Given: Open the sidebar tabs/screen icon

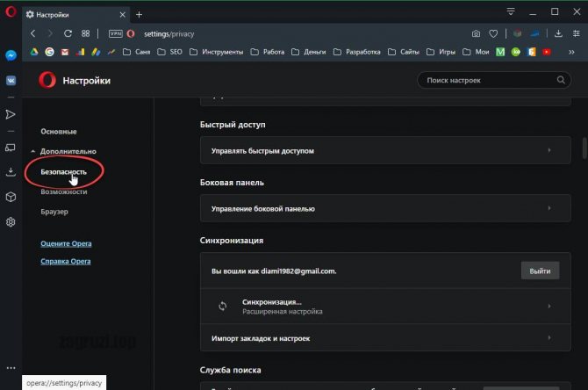Looking at the screenshot, I should click(11, 148).
